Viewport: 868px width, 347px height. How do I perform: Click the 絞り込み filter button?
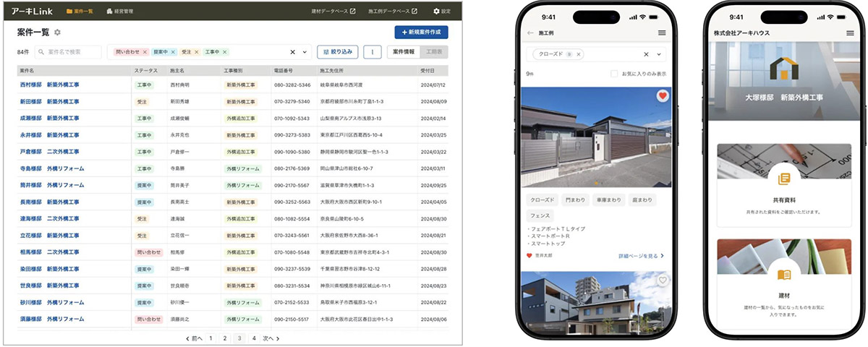(338, 52)
